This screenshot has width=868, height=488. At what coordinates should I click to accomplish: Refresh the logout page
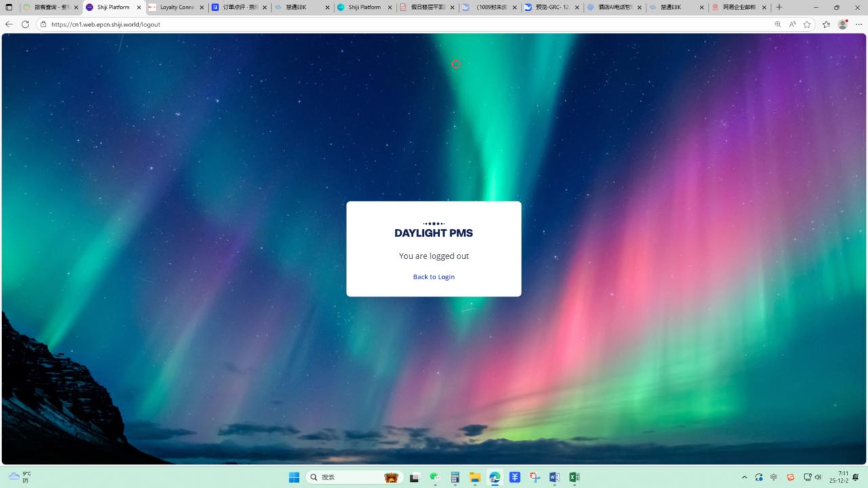25,24
